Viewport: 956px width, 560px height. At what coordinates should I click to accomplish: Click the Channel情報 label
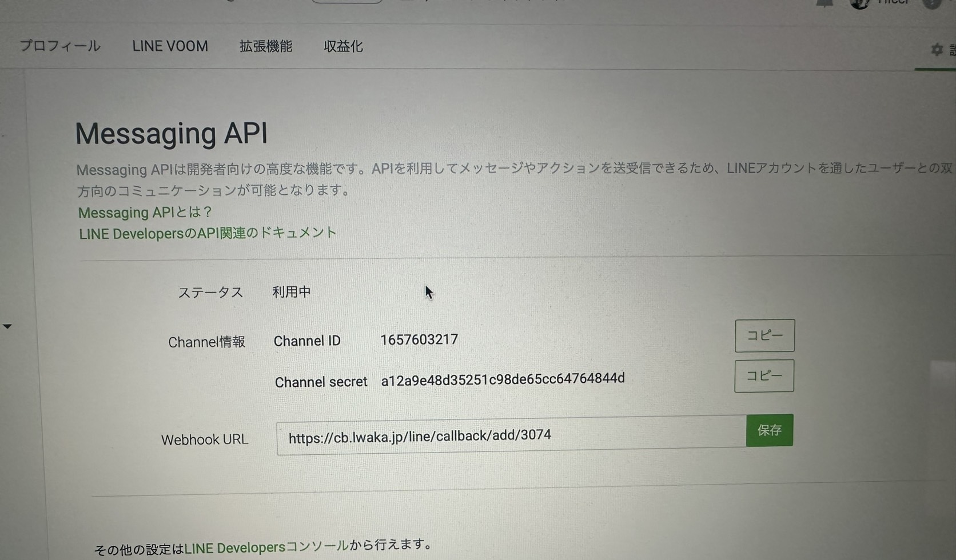pos(206,342)
